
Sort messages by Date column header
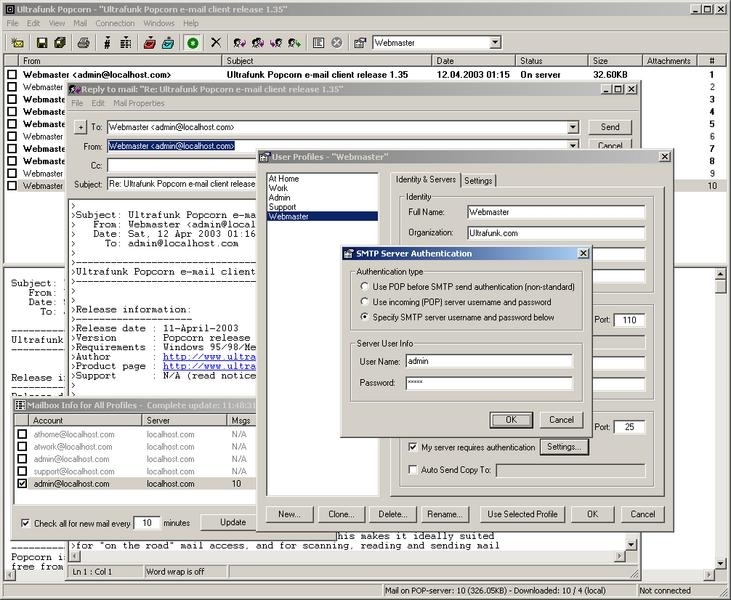(473, 61)
